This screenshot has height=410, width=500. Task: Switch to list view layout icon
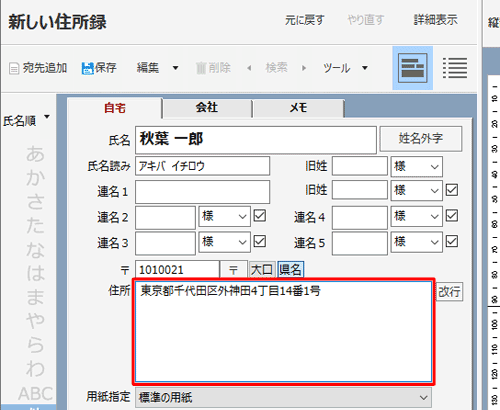coord(455,68)
